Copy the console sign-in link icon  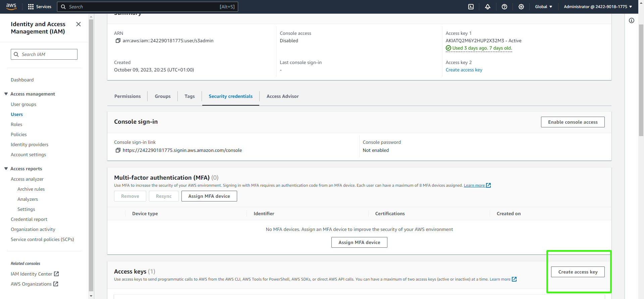(118, 150)
